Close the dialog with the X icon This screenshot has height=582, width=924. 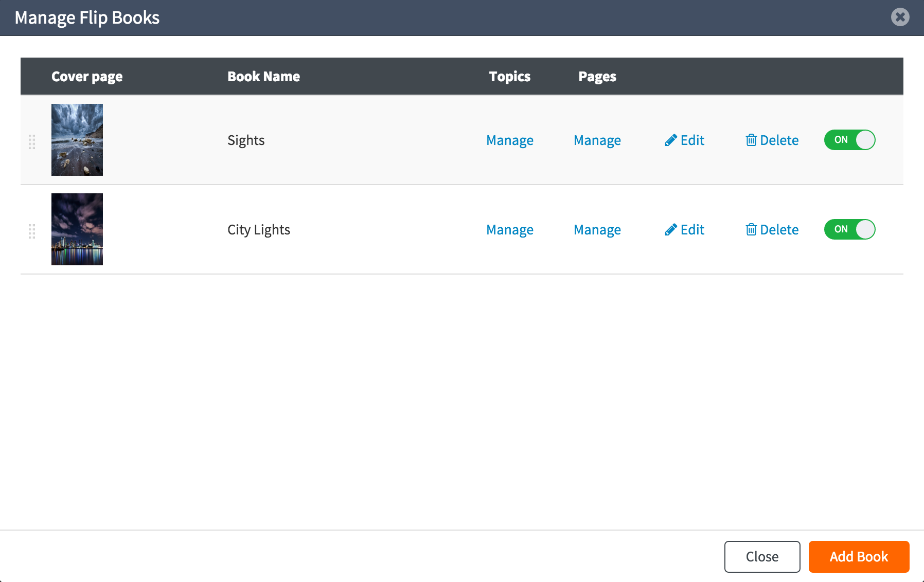(900, 17)
